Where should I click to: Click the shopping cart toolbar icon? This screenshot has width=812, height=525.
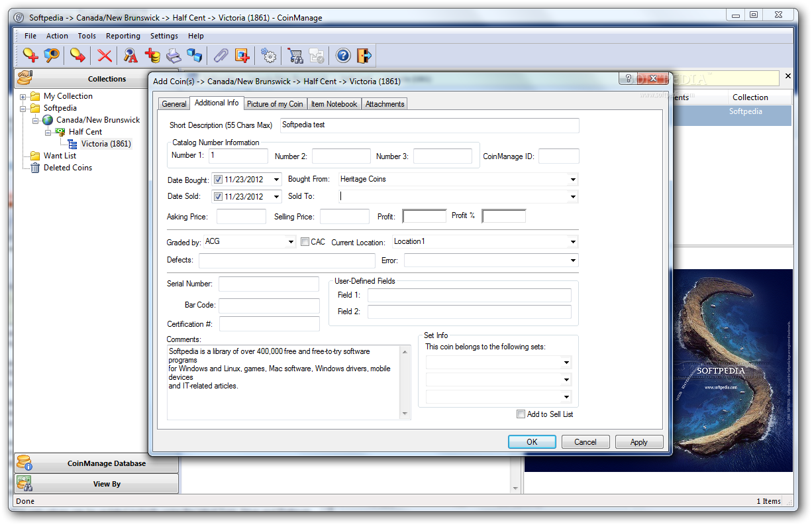[295, 55]
